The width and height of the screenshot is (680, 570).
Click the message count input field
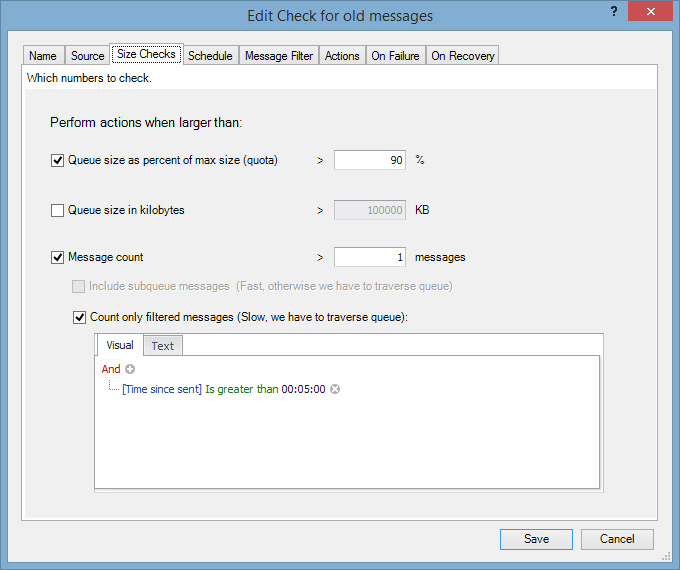[x=370, y=257]
